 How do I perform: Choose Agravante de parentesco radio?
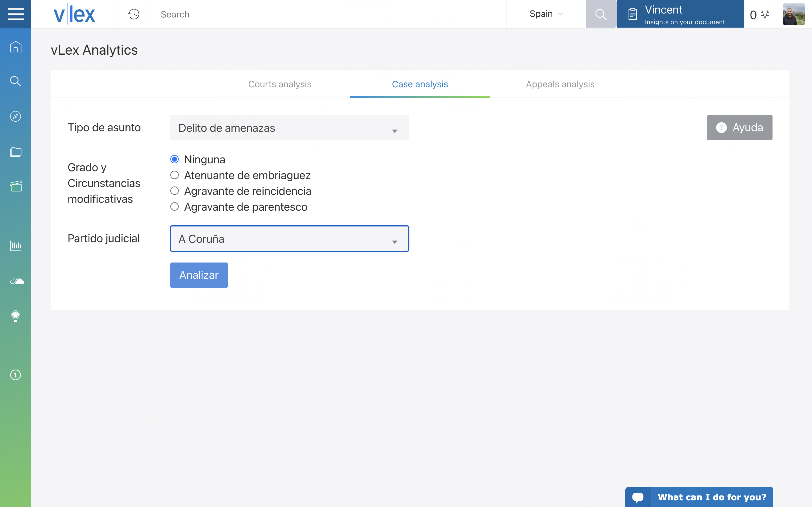[175, 206]
